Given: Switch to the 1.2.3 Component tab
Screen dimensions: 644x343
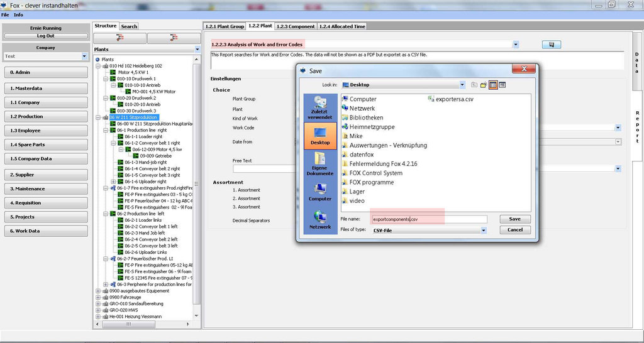Looking at the screenshot, I should [296, 26].
